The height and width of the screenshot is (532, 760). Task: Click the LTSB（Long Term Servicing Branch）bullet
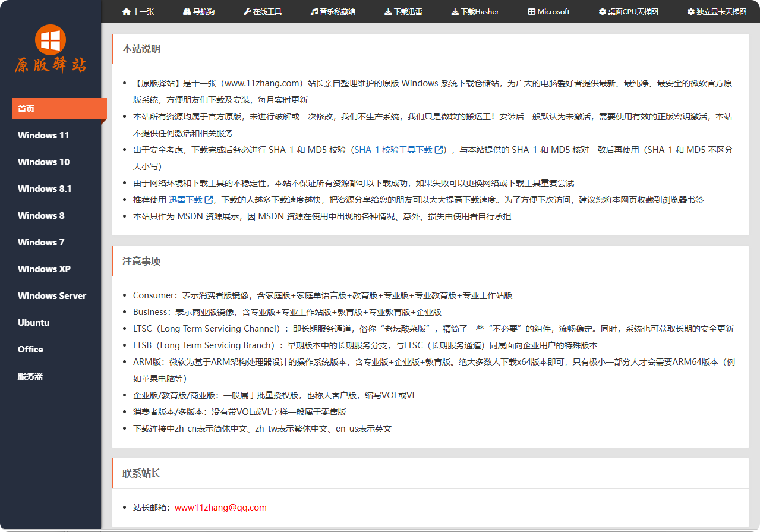tap(365, 345)
